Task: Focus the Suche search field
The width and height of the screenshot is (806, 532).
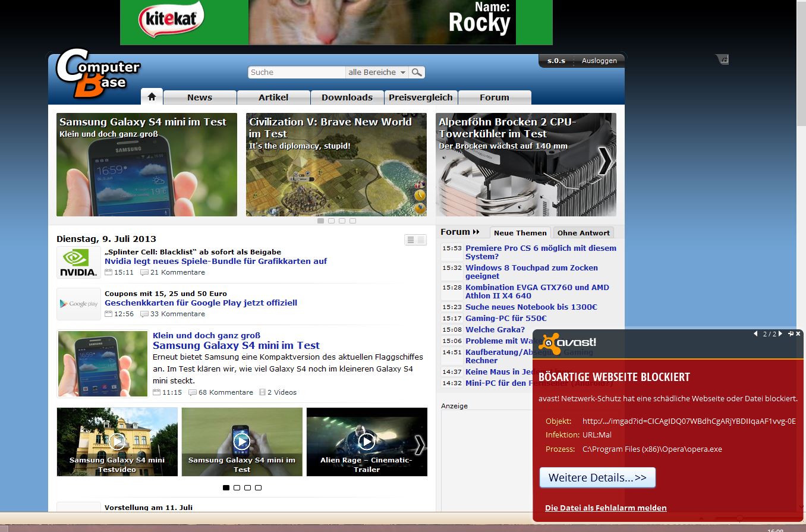Action: coord(297,72)
